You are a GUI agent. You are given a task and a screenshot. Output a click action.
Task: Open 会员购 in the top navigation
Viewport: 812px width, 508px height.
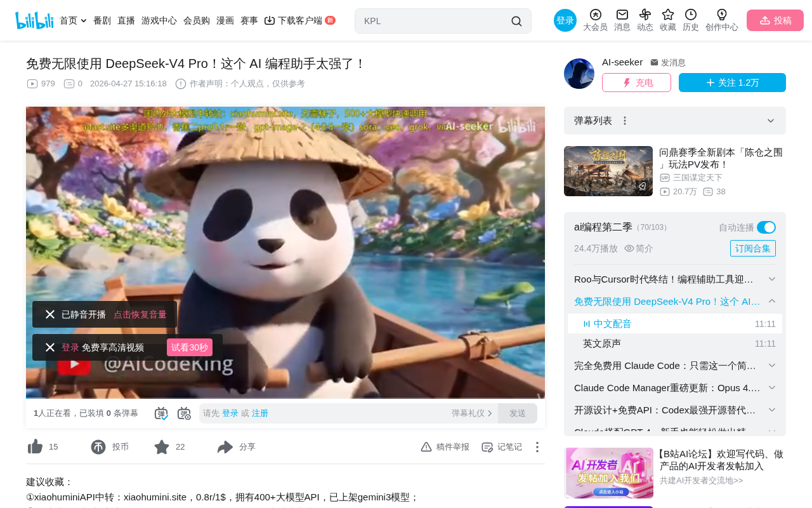(x=197, y=20)
